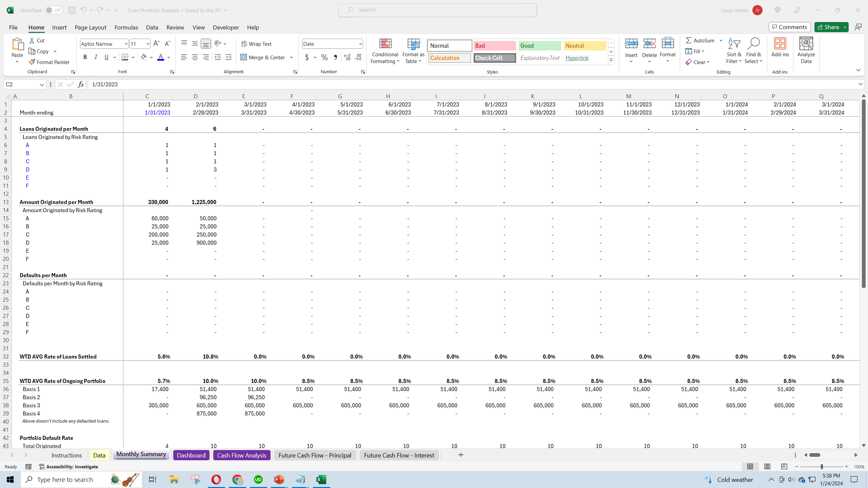Toggle AutoSave switch on
Viewport: 868px width, 488px height.
(x=54, y=10)
